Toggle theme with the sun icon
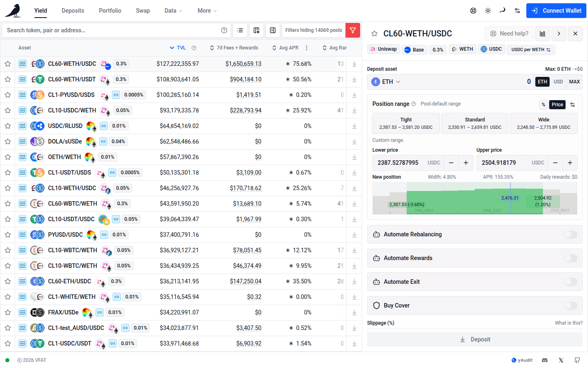This screenshot has height=368, width=588. click(488, 11)
